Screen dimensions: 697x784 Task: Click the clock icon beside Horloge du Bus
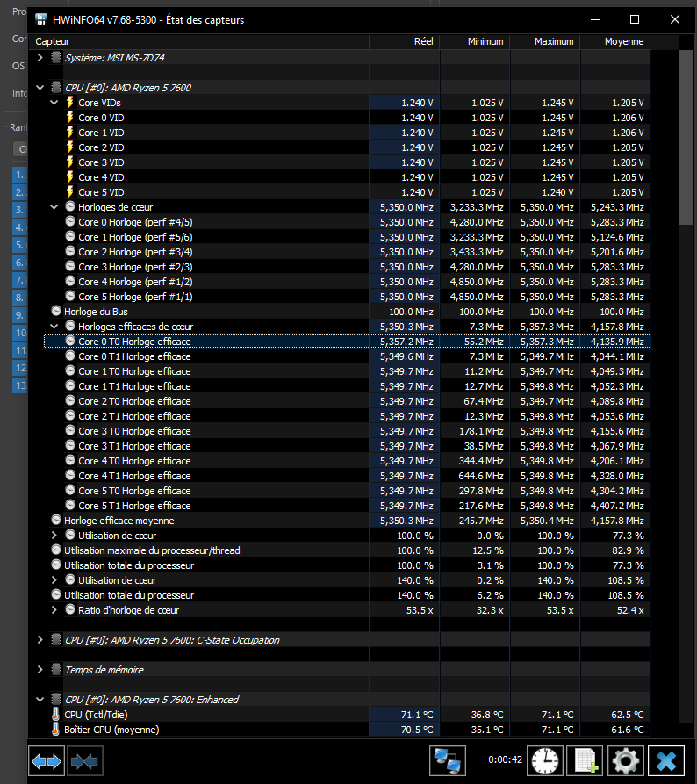[56, 311]
